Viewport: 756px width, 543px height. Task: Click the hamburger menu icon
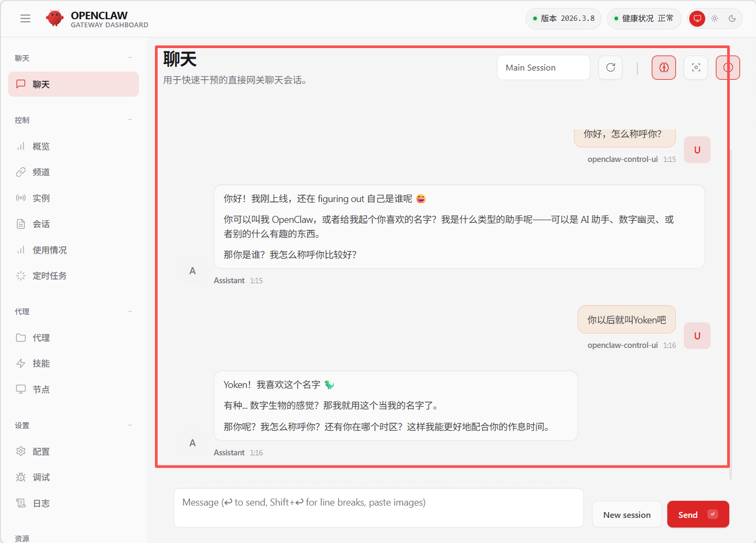[x=25, y=19]
